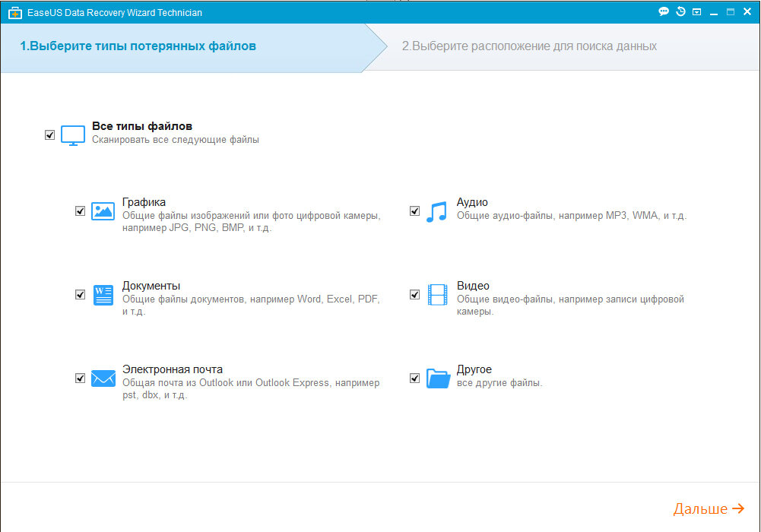
Task: Click the записи цифровой камеры description text
Action: tap(570, 305)
